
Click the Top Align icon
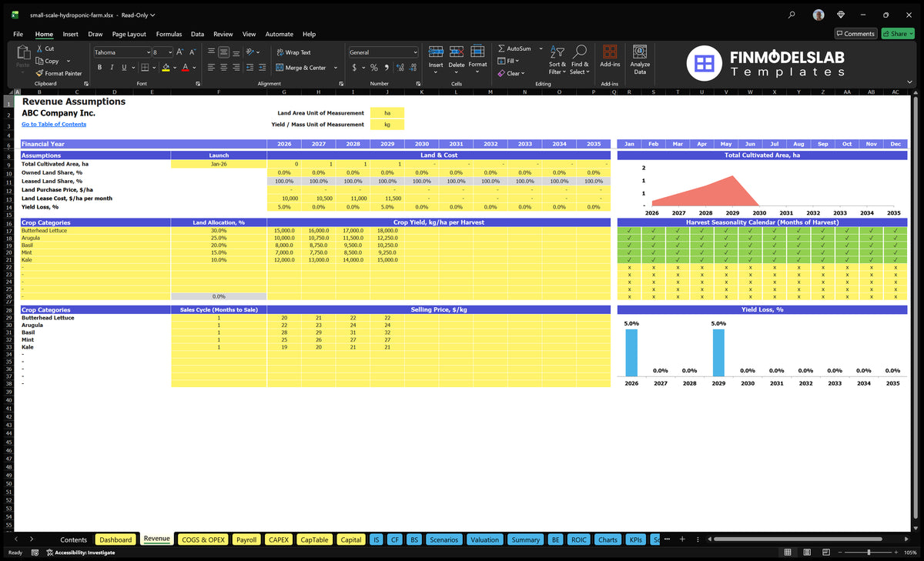(211, 52)
